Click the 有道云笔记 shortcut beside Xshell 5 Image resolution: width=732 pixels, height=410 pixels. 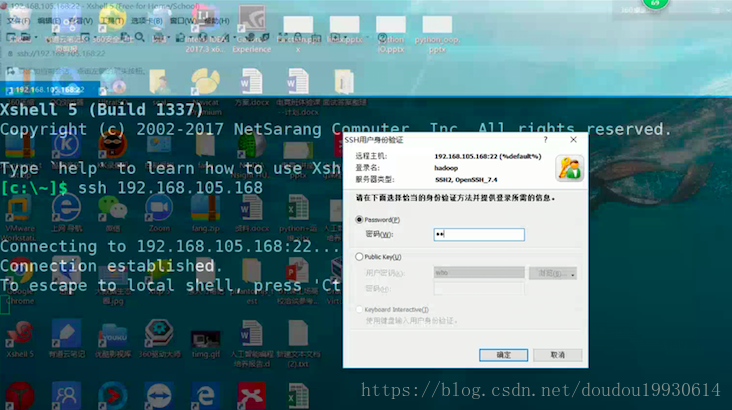66,339
